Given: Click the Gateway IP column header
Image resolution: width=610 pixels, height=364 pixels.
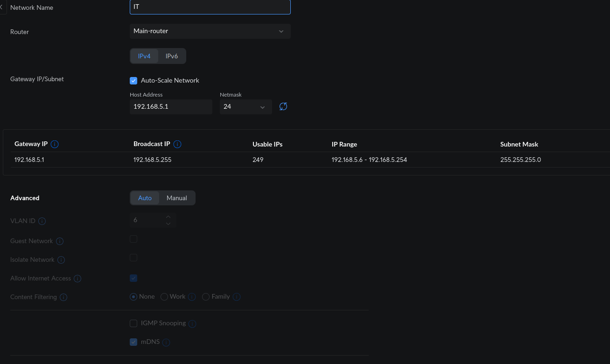Looking at the screenshot, I should pos(31,144).
